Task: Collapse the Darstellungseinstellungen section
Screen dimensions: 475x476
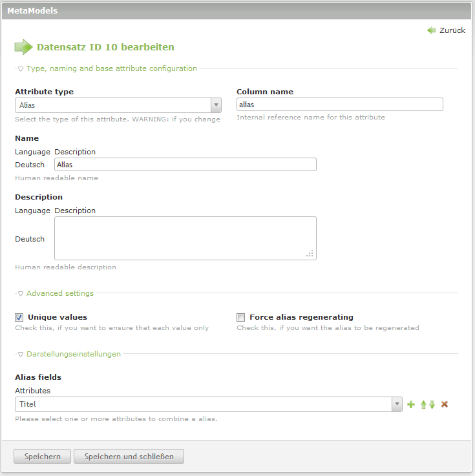Action: [x=21, y=354]
